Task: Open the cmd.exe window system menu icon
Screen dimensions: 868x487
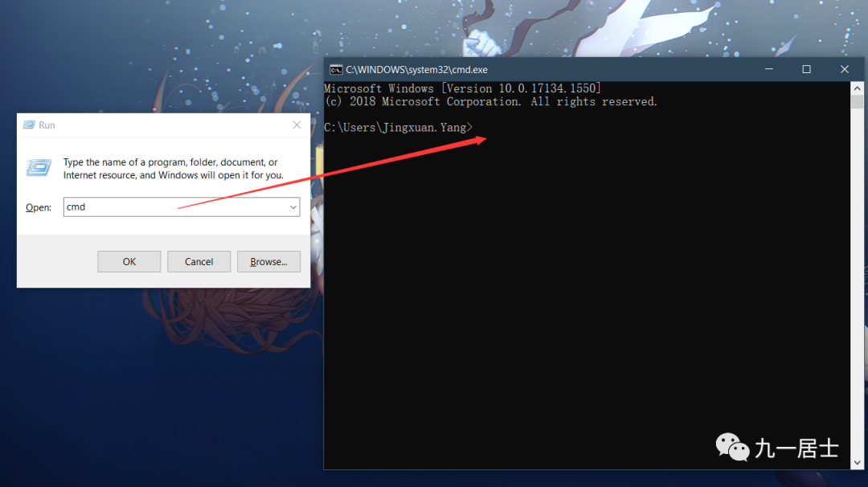Action: 335,70
